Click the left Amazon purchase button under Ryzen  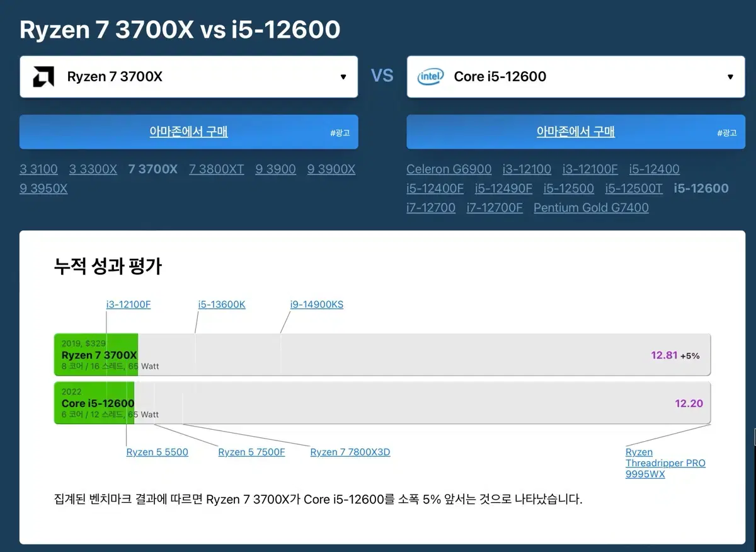[x=188, y=132]
